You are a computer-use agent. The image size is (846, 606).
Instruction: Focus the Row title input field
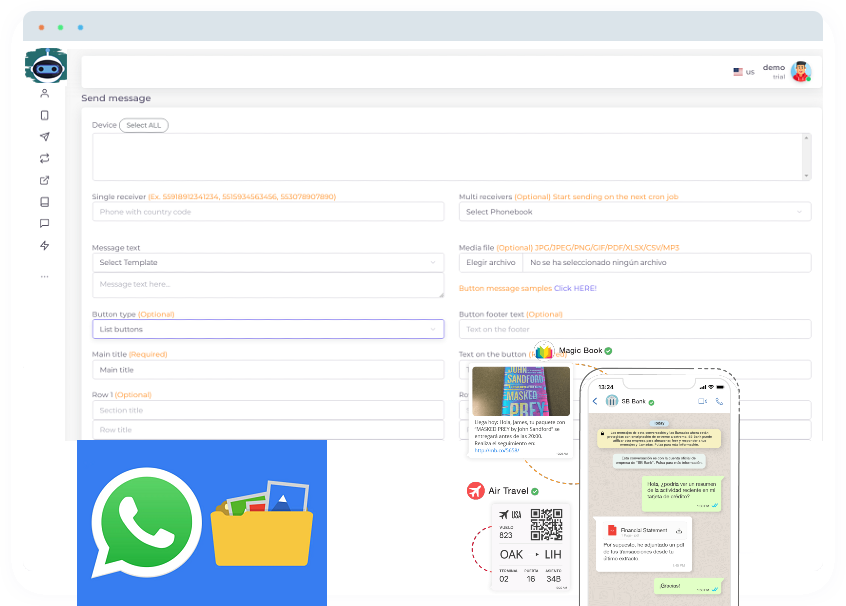pos(268,430)
